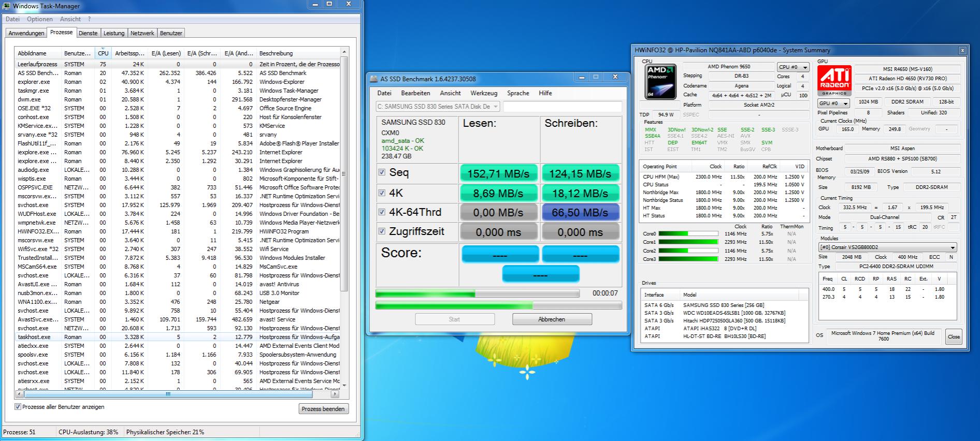
Task: Click the empty text field in AS SSD
Action: click(563, 107)
